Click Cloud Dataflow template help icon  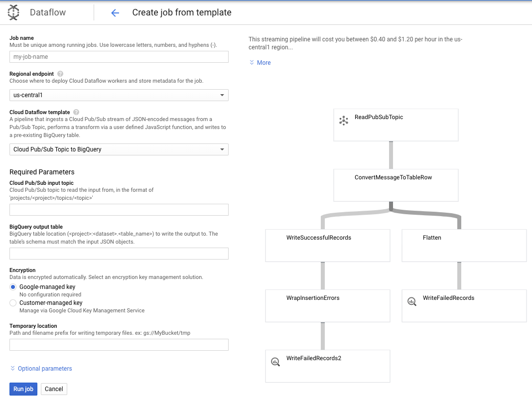(x=76, y=112)
